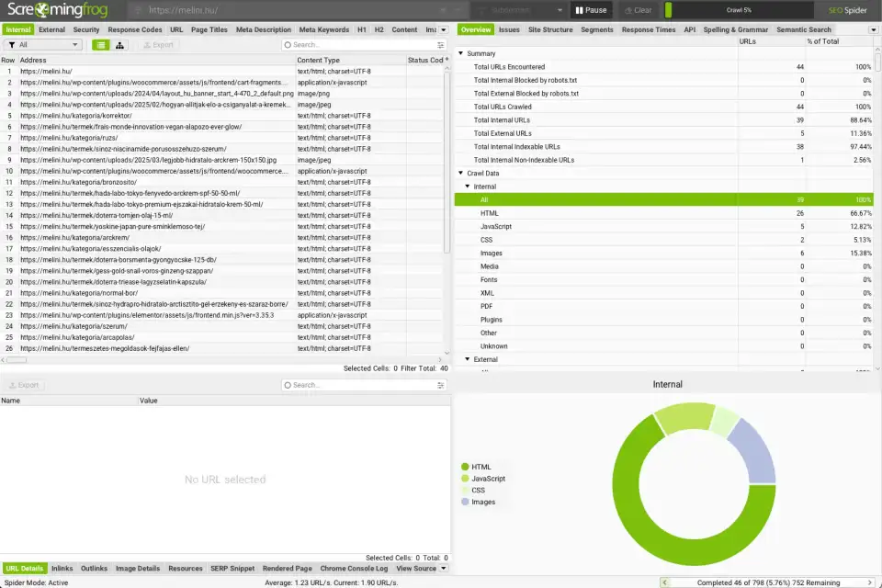Viewport: 882px width, 588px height.
Task: Open the SERP Snippet tab
Action: pyautogui.click(x=232, y=569)
